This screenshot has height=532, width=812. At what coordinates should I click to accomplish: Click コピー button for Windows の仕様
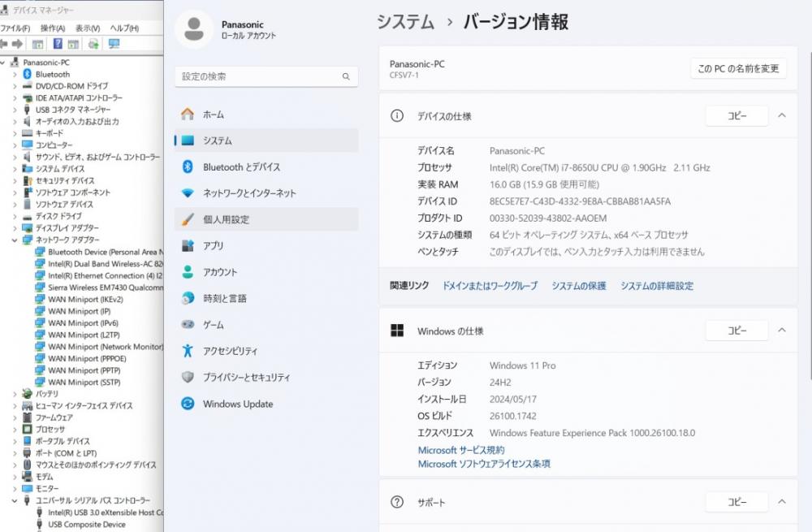point(737,330)
